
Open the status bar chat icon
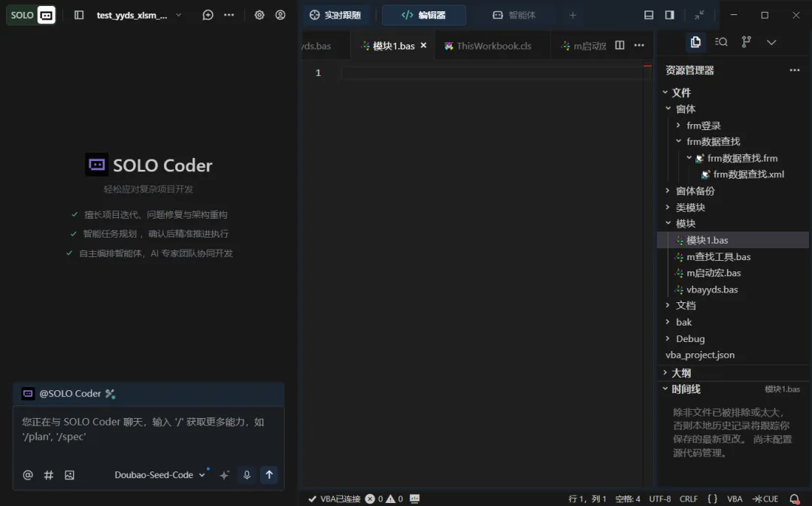414,498
